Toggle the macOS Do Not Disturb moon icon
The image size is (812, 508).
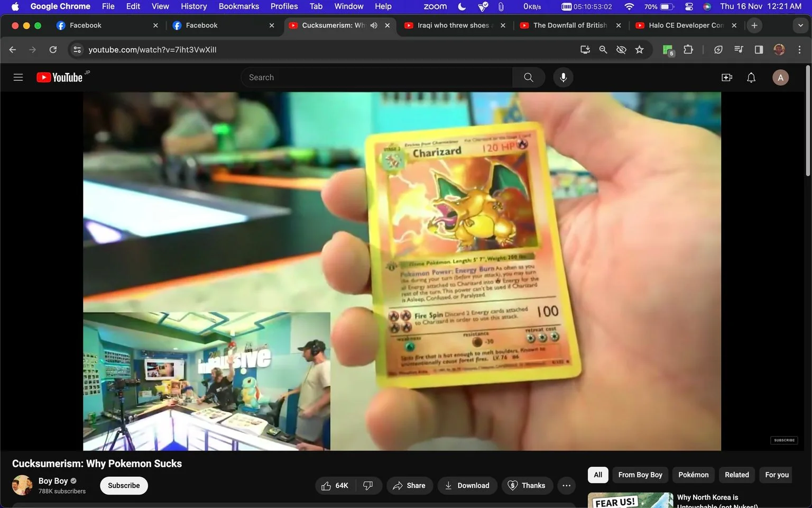click(x=462, y=6)
